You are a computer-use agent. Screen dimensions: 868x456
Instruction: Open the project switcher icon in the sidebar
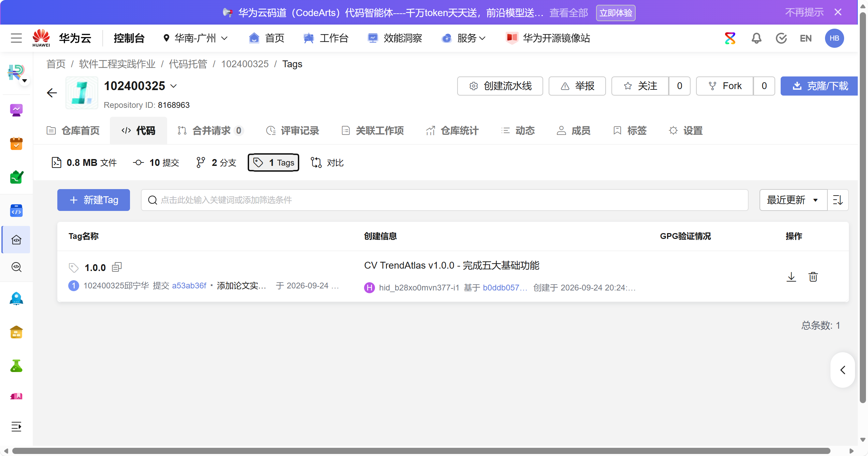(16, 73)
